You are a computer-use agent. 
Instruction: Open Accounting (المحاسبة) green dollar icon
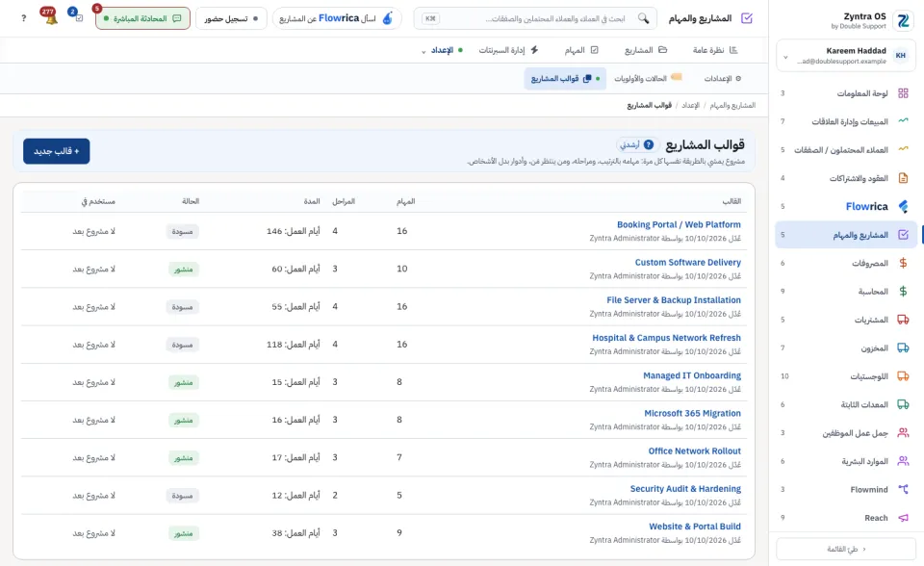[903, 292]
